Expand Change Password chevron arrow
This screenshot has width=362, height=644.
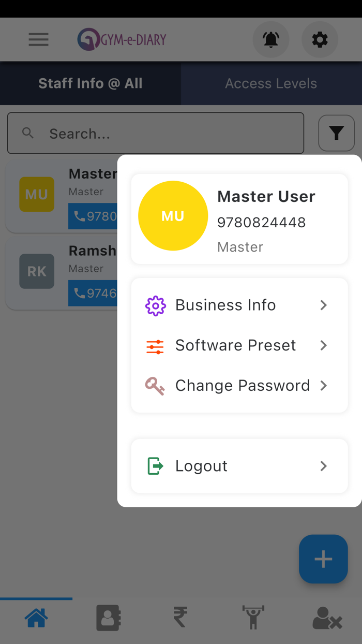point(324,386)
